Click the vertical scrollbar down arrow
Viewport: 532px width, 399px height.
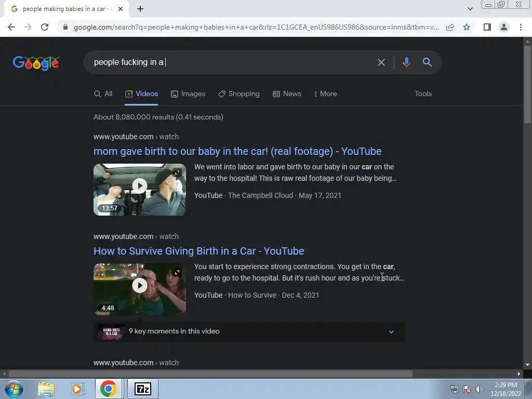[x=527, y=365]
